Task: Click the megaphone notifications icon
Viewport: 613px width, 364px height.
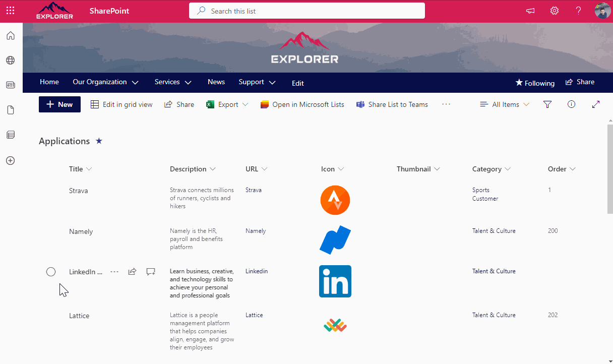Action: [x=530, y=11]
